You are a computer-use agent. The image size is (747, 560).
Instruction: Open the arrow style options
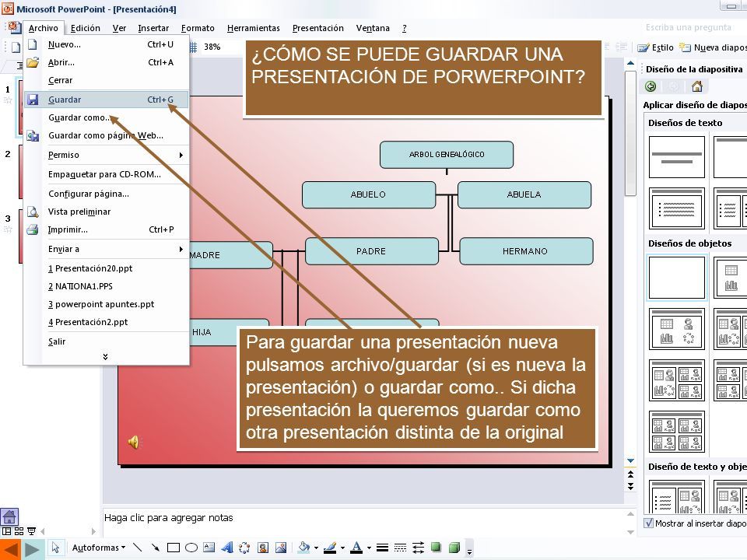click(419, 548)
